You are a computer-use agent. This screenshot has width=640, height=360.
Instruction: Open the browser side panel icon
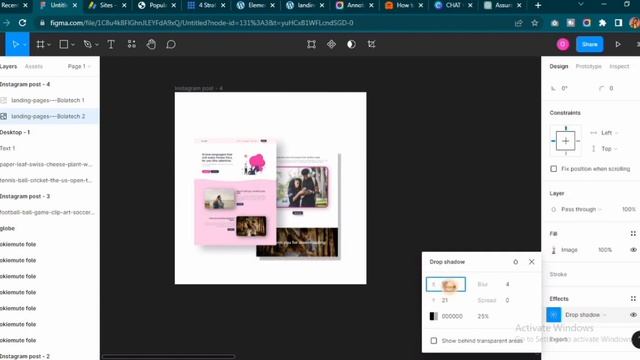(618, 23)
